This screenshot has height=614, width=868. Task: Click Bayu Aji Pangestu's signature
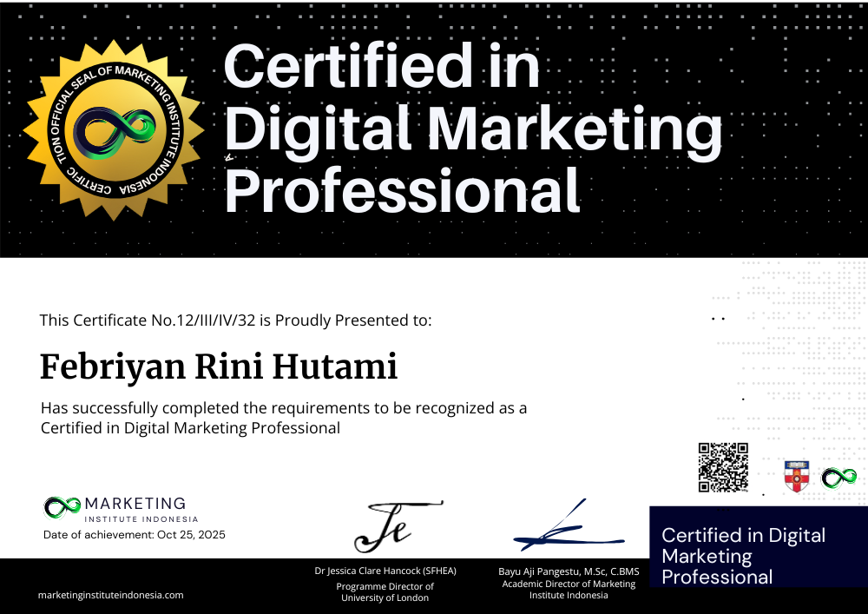(x=568, y=529)
